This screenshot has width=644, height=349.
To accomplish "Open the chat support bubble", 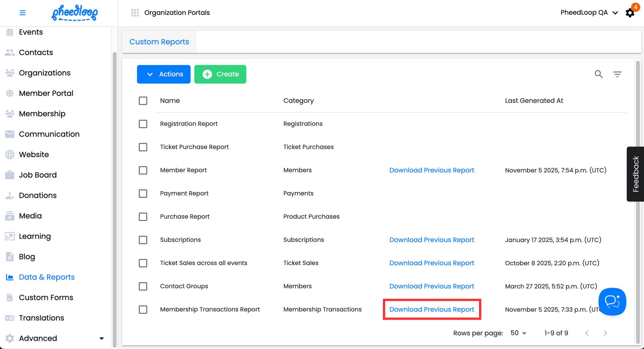I will click(612, 302).
